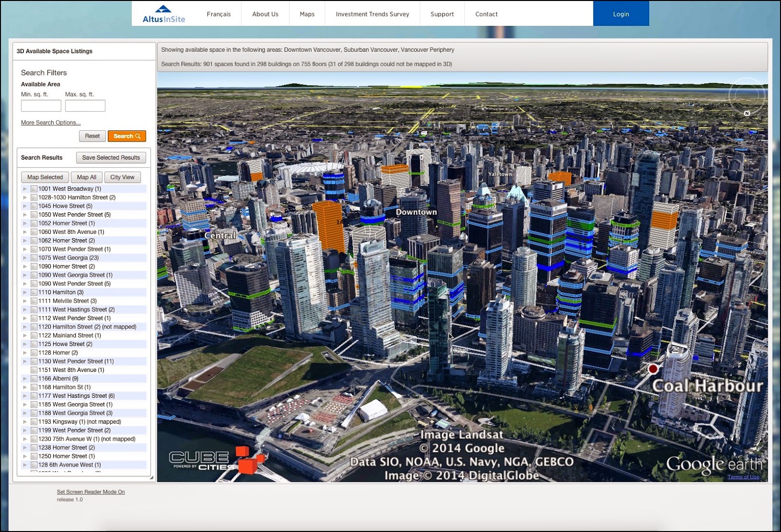
Task: Click the City View button
Action: pos(122,177)
